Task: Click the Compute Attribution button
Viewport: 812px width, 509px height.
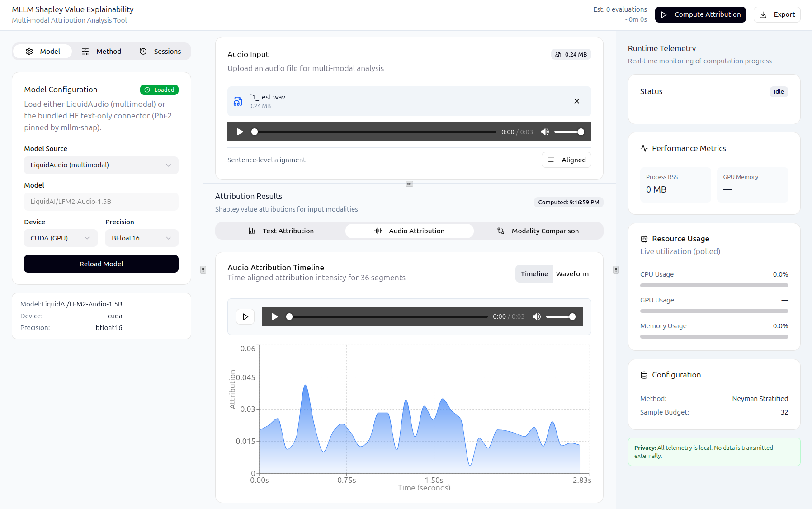Action: 700,14
